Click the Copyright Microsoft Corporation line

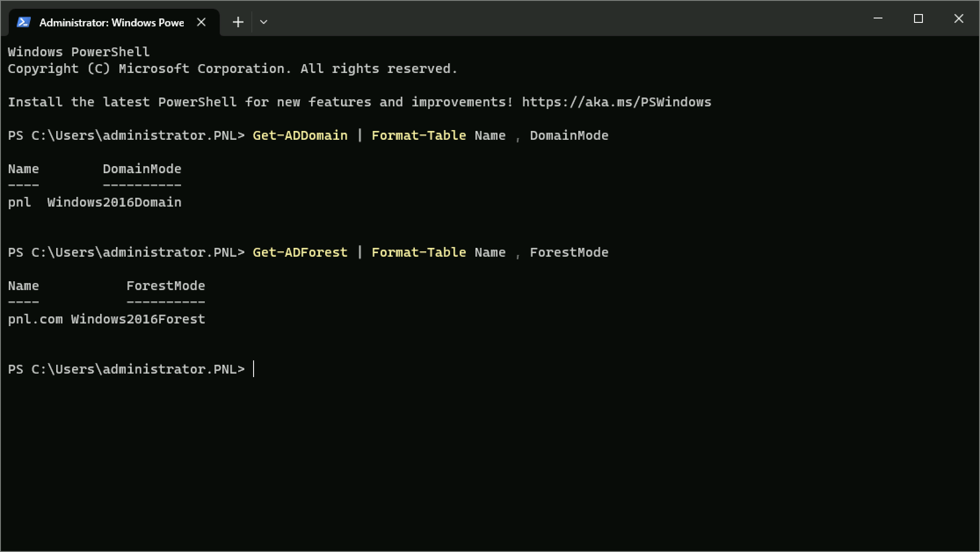tap(232, 69)
